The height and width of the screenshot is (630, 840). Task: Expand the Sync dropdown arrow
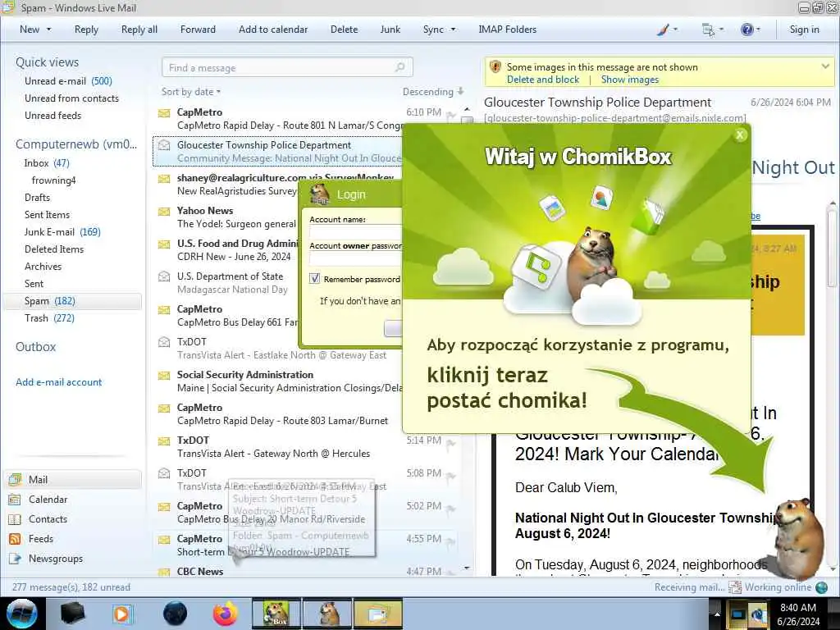point(453,30)
